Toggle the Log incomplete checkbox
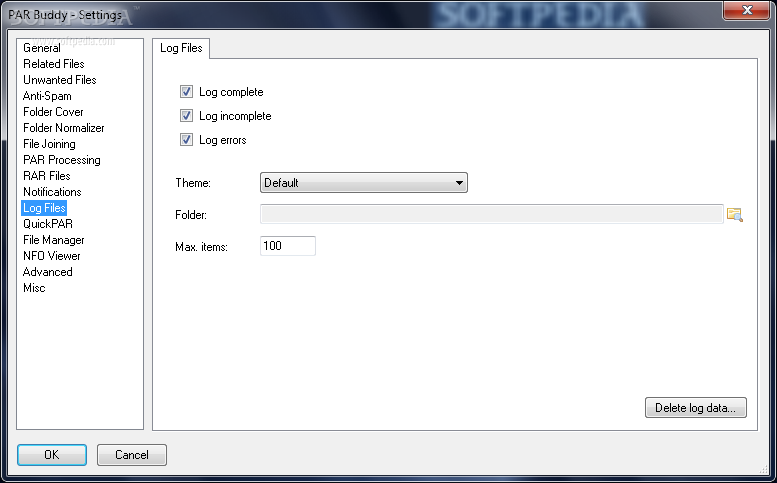 tap(186, 116)
